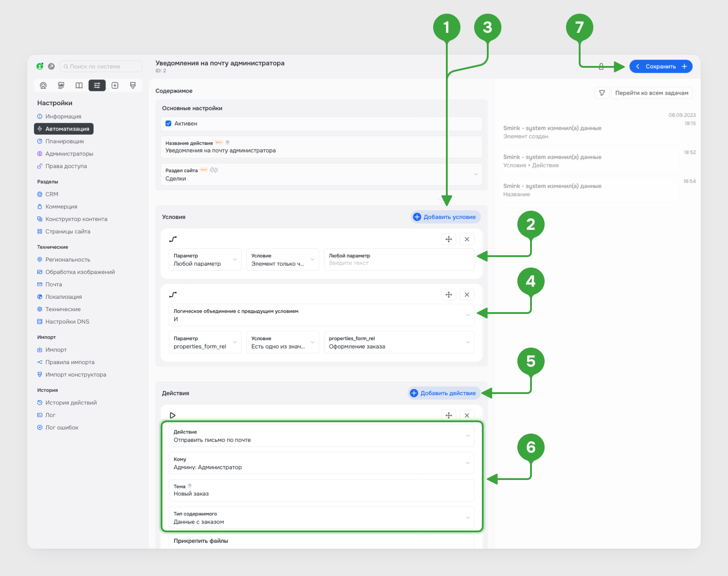Click the filter icon above tasks history
This screenshot has width=728, height=576.
click(602, 93)
